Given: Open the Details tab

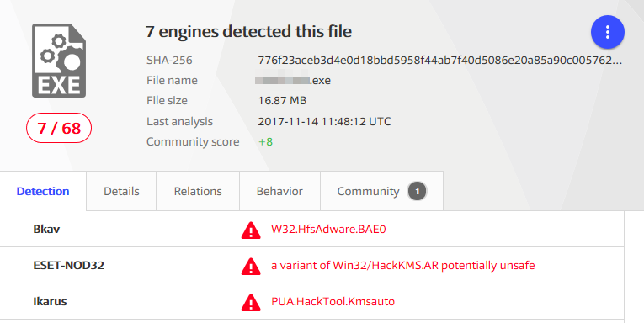Looking at the screenshot, I should (x=121, y=191).
